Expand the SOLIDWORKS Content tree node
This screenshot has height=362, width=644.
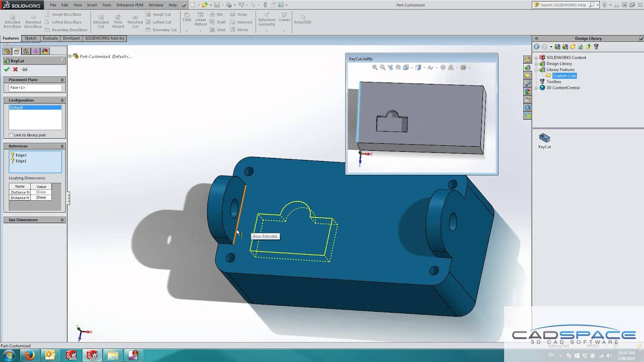coord(536,58)
